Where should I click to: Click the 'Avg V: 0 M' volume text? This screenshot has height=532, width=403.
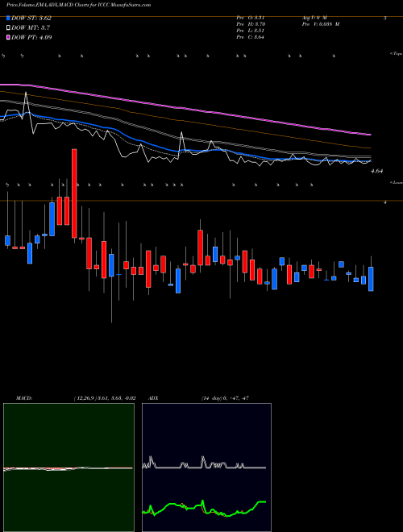click(x=314, y=18)
